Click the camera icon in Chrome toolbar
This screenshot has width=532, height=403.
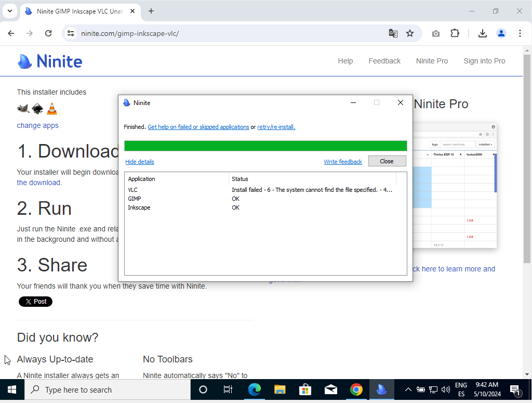point(436,33)
